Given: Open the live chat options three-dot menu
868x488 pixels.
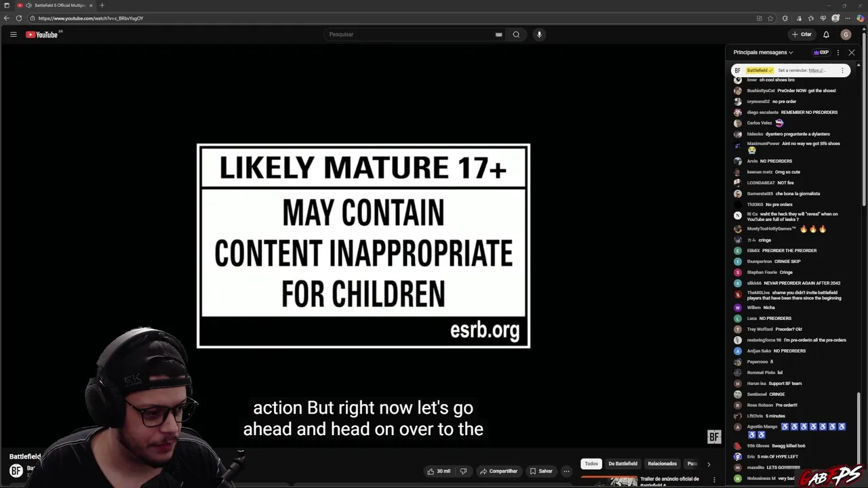Looking at the screenshot, I should click(x=838, y=52).
